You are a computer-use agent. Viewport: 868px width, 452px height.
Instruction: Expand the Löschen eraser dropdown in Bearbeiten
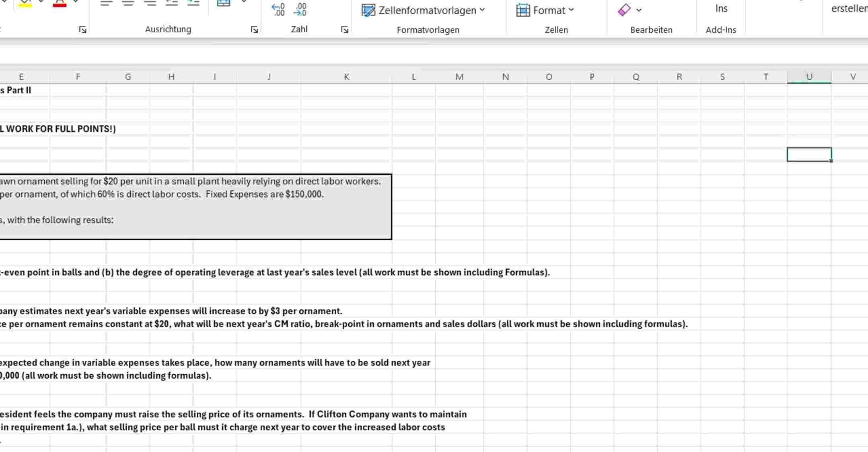639,9
